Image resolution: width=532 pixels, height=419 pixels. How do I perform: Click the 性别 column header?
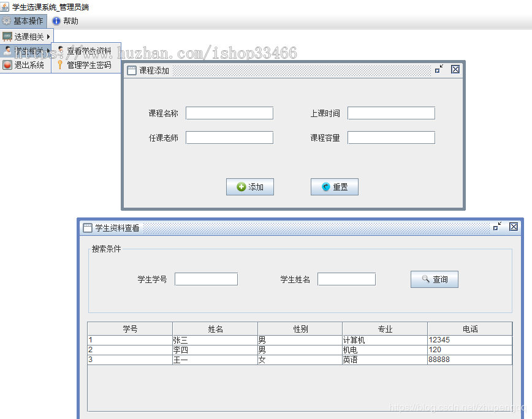tap(300, 329)
